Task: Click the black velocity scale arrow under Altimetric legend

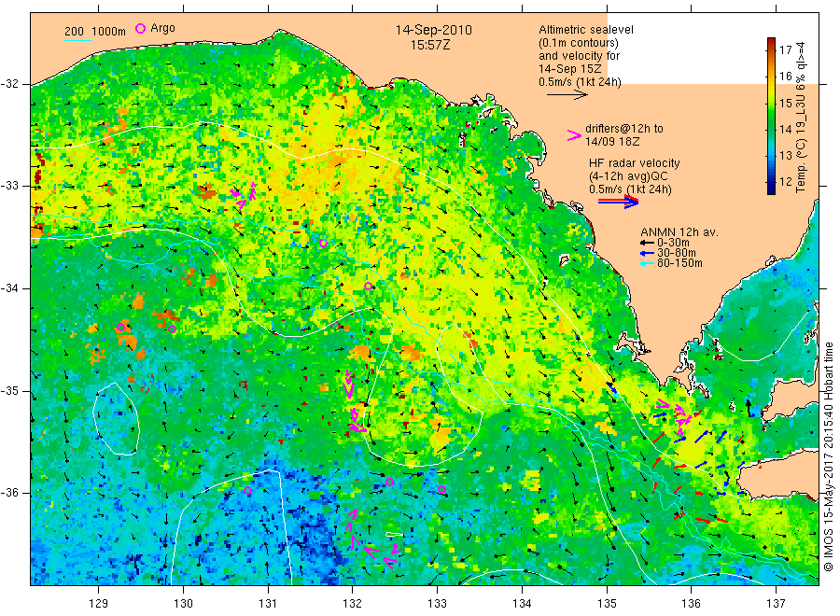Action: coord(567,95)
